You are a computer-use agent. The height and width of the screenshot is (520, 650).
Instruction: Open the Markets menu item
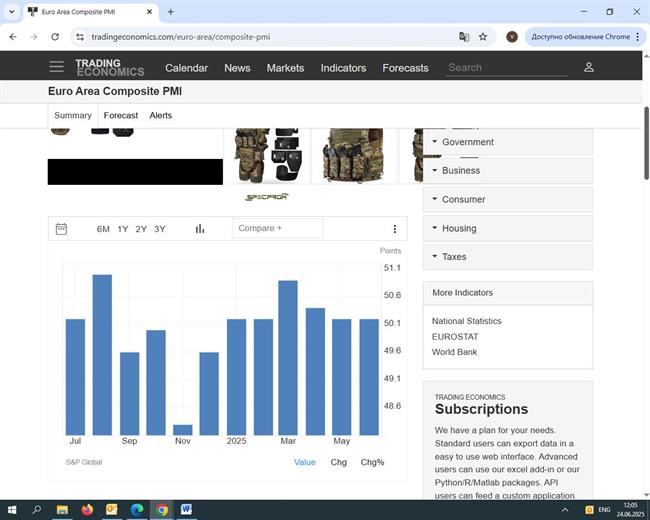click(285, 68)
